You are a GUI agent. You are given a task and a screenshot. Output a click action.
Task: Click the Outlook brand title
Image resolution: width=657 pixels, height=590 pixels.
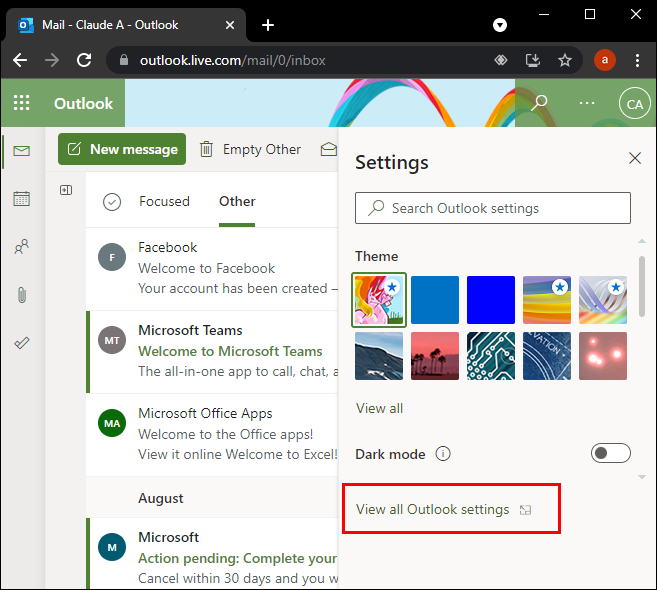[83, 104]
